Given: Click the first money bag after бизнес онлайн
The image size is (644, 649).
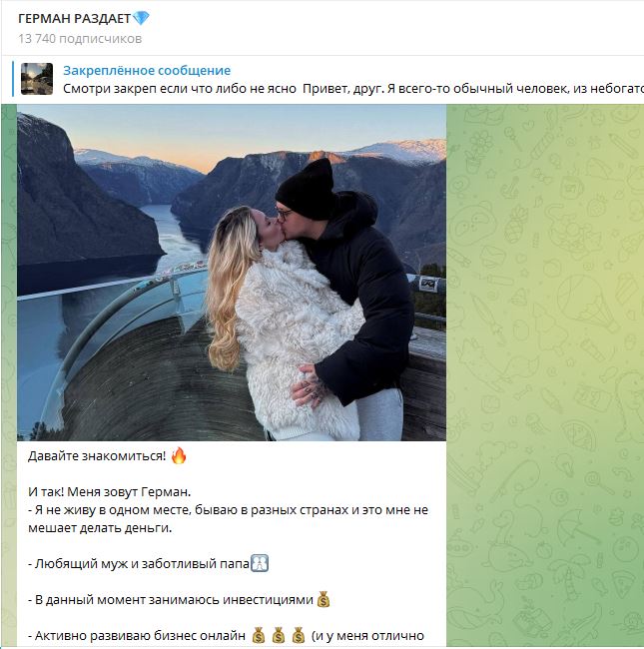Looking at the screenshot, I should pyautogui.click(x=259, y=635).
